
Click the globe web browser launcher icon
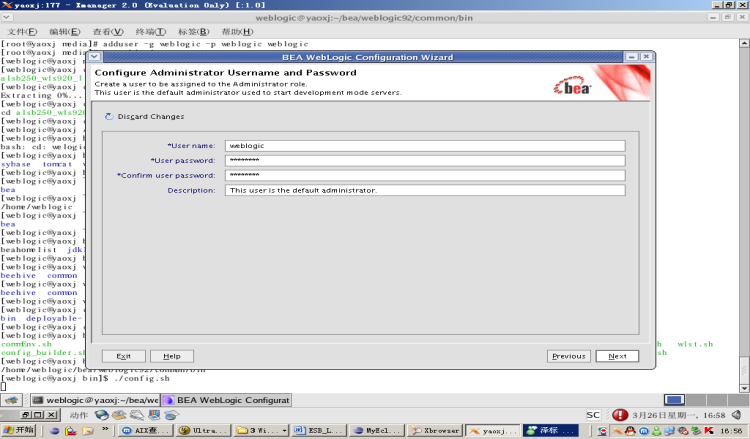pos(101,415)
